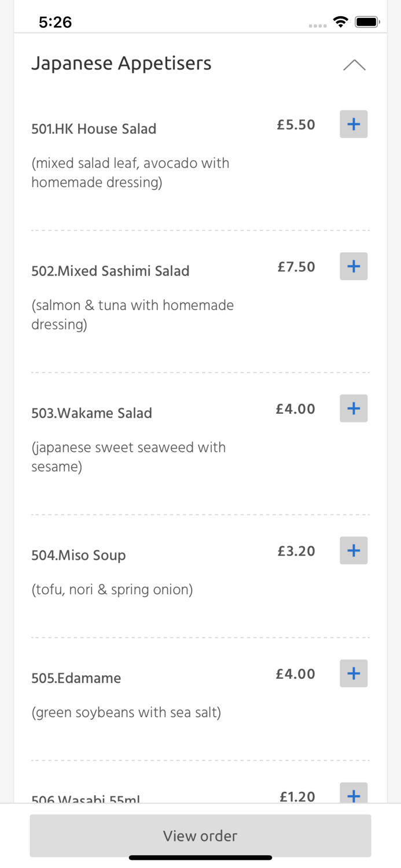Add Mixed Sashimi Salad with plus button
This screenshot has height=868, width=401.
[354, 266]
